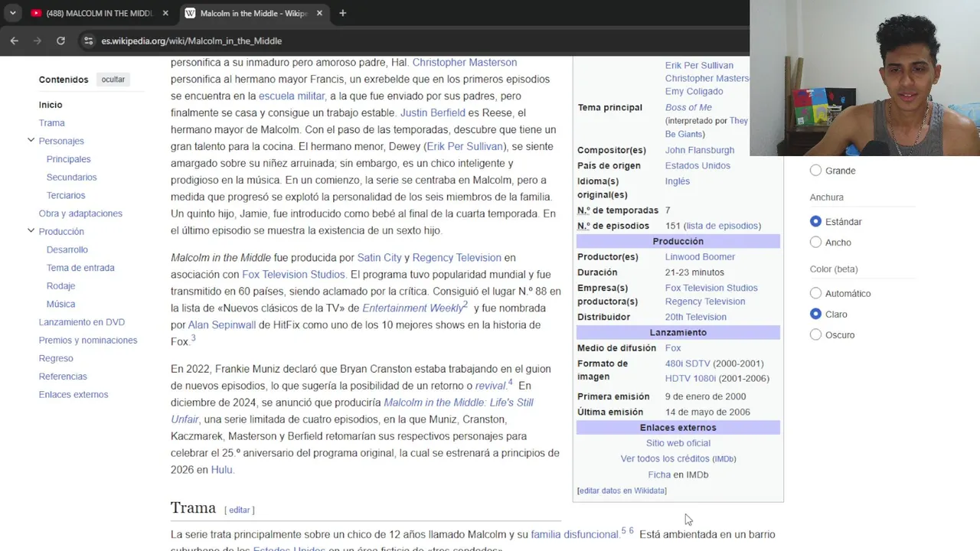Open Estados Unidos link in infobox

coord(697,166)
